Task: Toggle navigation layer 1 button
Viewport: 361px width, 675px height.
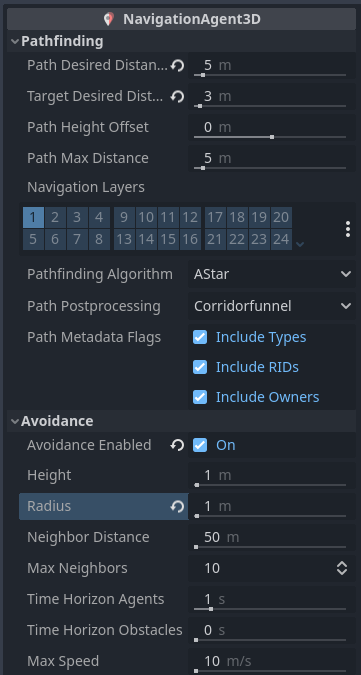Action: pyautogui.click(x=34, y=217)
